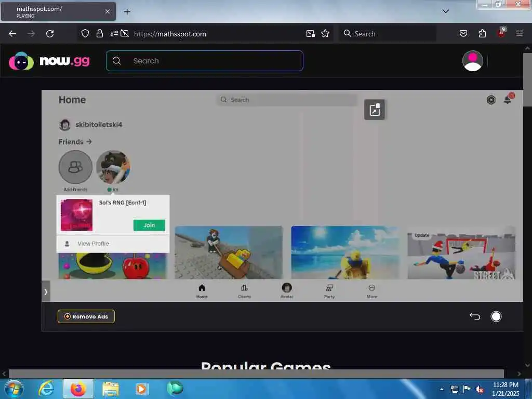The height and width of the screenshot is (399, 532).
Task: Open the Roblox notifications bell
Action: pyautogui.click(x=508, y=99)
